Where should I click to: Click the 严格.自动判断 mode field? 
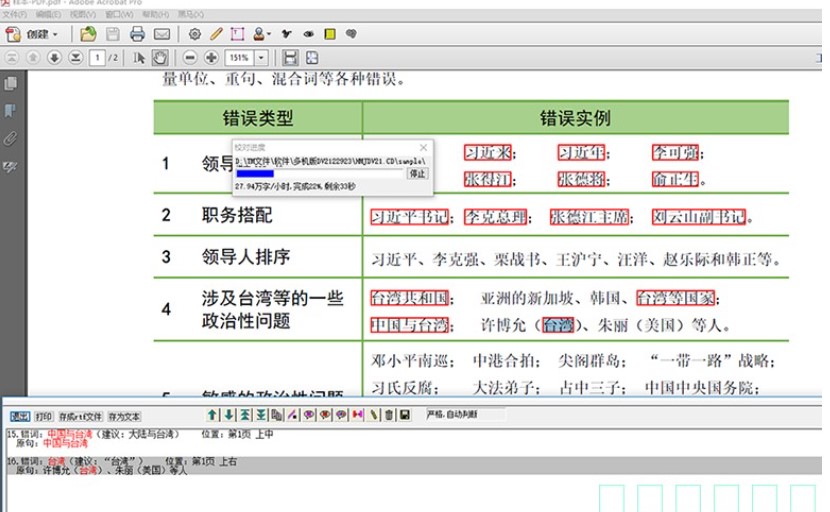465,414
